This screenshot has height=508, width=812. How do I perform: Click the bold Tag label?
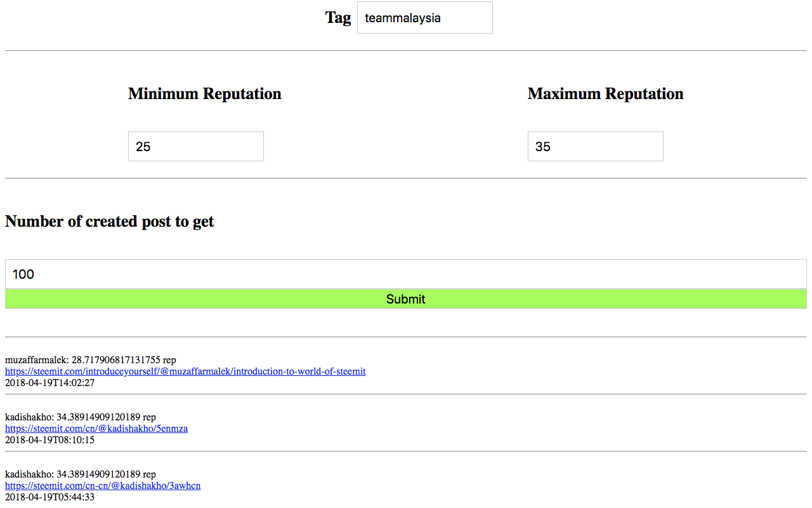tap(337, 18)
